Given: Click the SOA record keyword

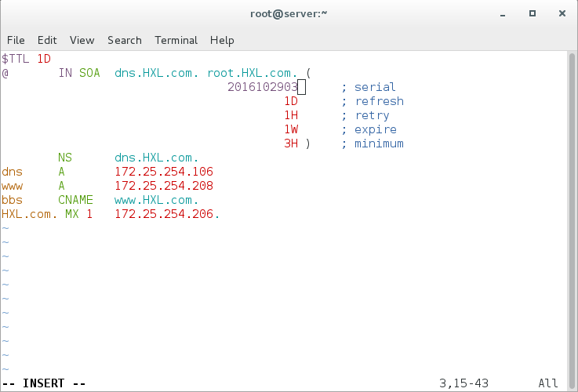Looking at the screenshot, I should click(89, 73).
